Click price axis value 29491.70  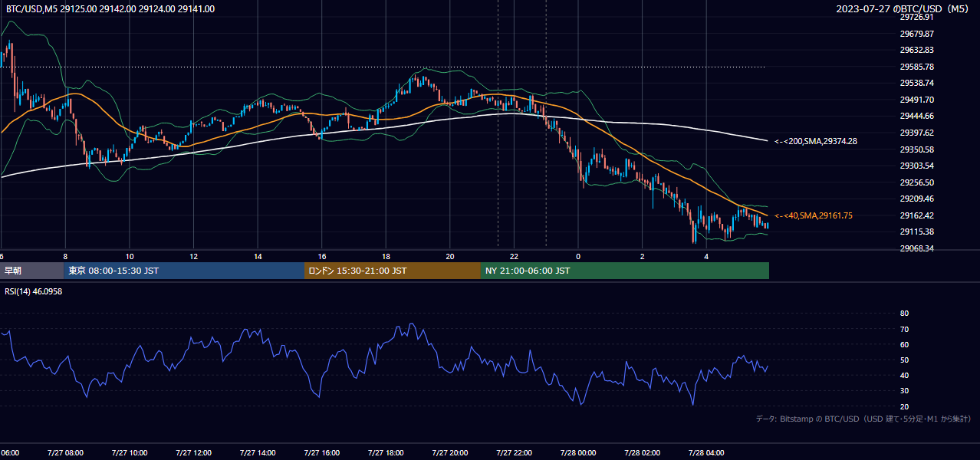916,100
